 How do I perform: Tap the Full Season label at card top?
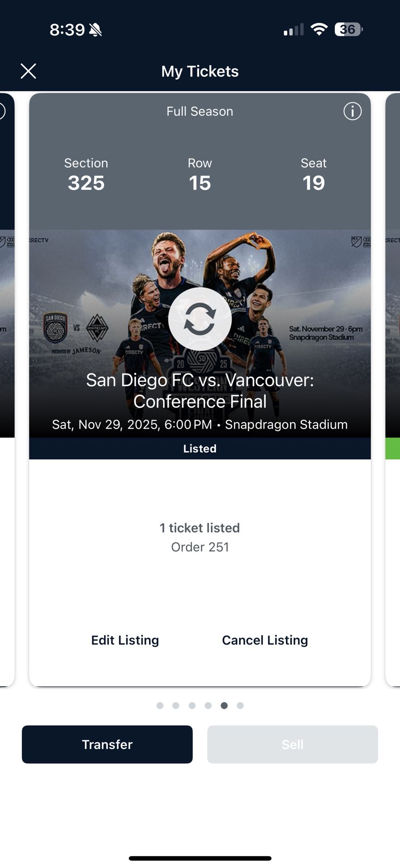pos(200,111)
